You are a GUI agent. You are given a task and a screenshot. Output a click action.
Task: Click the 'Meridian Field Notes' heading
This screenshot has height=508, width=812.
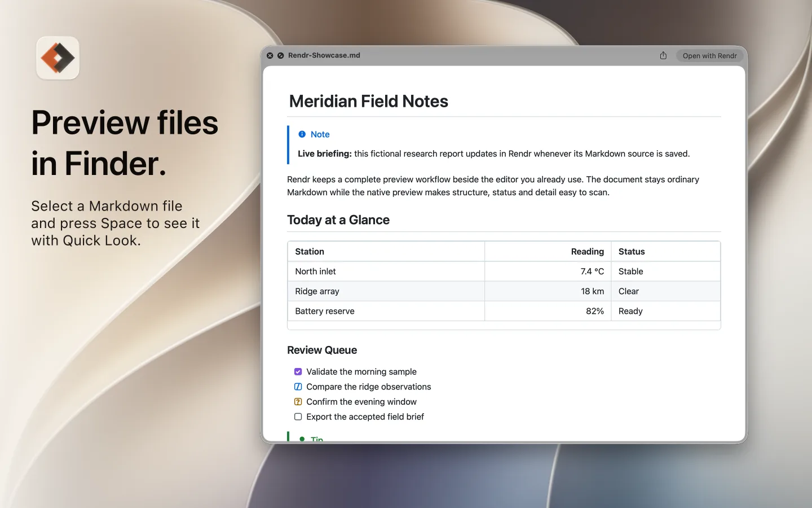(369, 101)
